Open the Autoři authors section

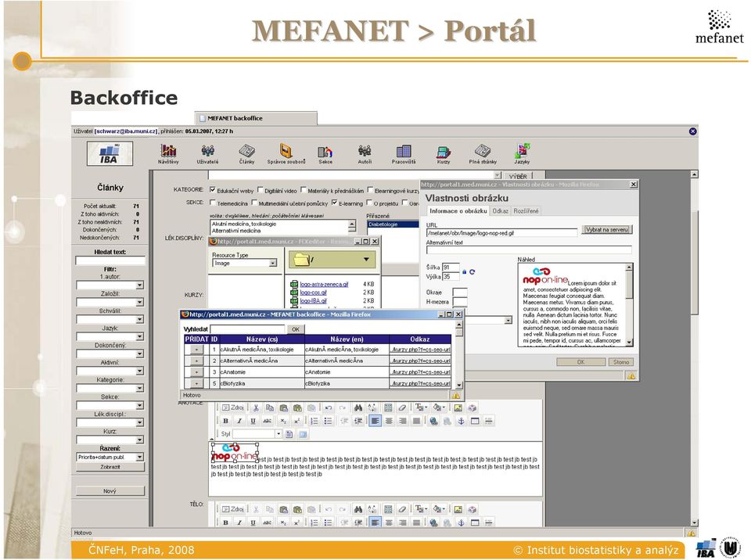tap(365, 154)
